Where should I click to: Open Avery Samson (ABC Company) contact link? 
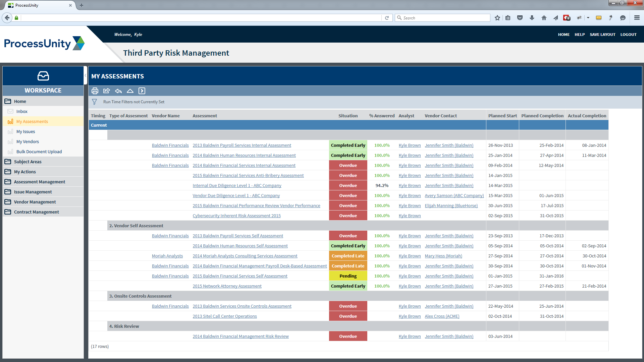(x=454, y=195)
